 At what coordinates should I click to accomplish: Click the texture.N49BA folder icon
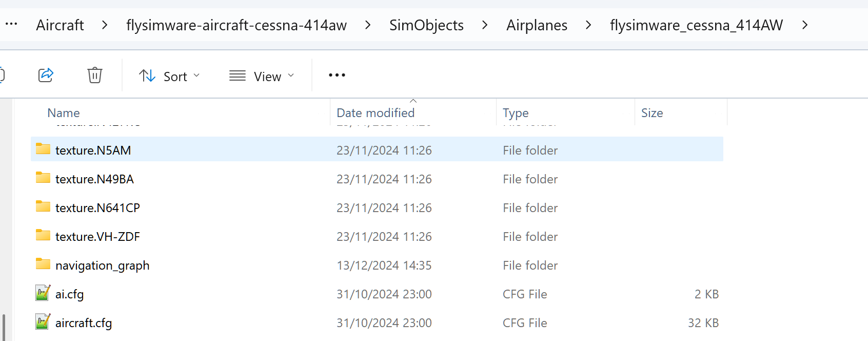click(x=43, y=178)
